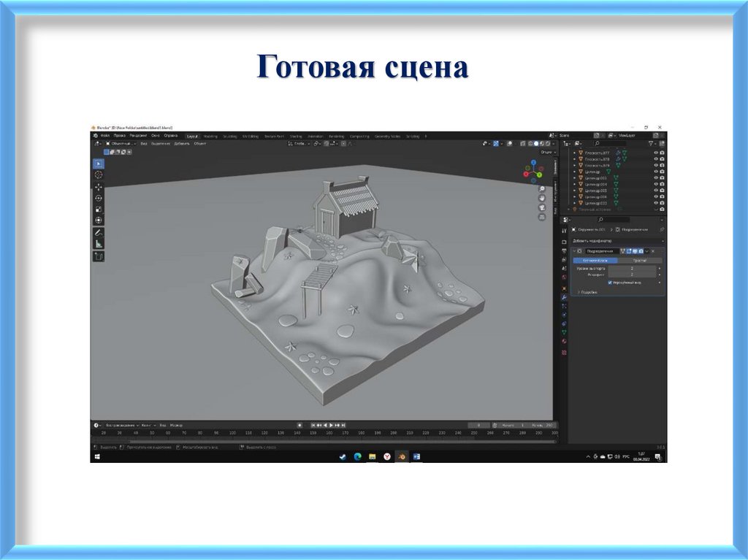
Task: Select the Scale tool
Action: click(x=99, y=209)
